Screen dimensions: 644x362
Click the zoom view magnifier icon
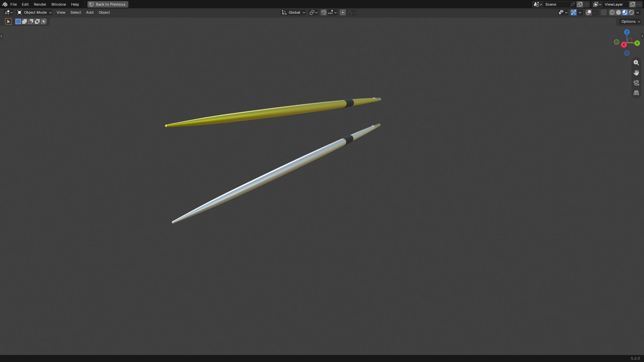636,63
